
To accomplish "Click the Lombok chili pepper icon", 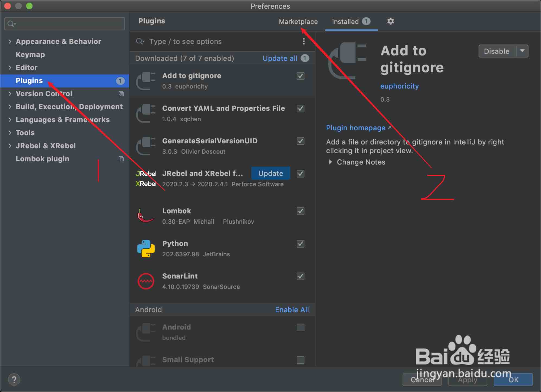I will (146, 216).
